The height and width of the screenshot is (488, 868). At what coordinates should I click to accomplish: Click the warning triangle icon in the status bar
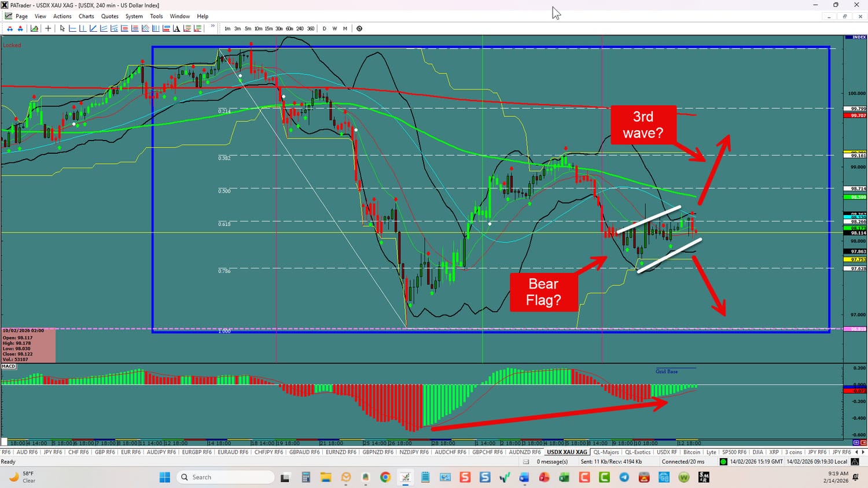click(855, 462)
